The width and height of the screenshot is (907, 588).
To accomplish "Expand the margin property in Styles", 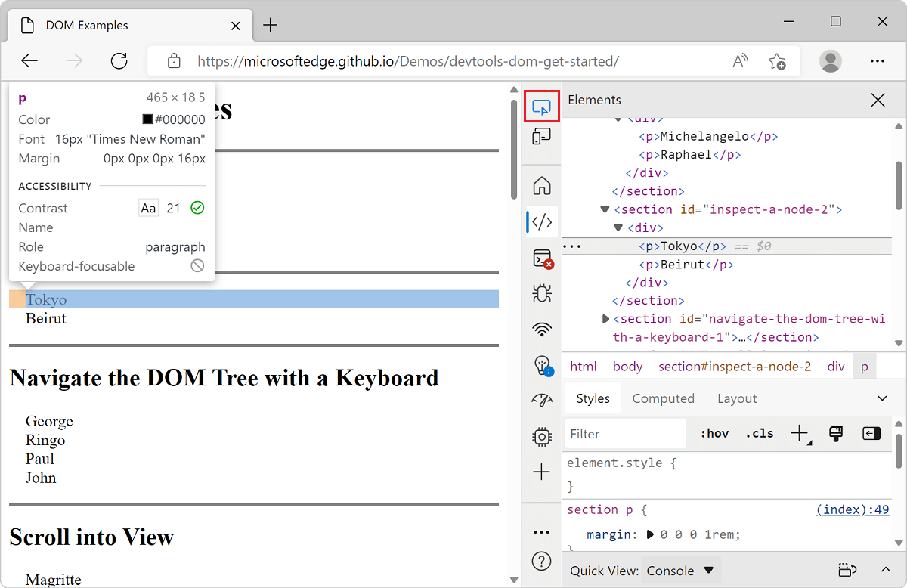I will pos(650,534).
